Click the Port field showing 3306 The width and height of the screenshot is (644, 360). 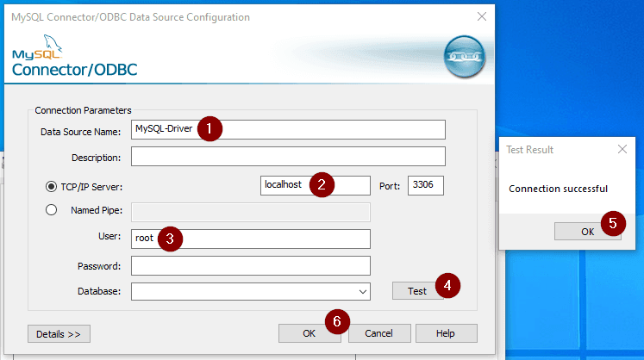pos(425,185)
